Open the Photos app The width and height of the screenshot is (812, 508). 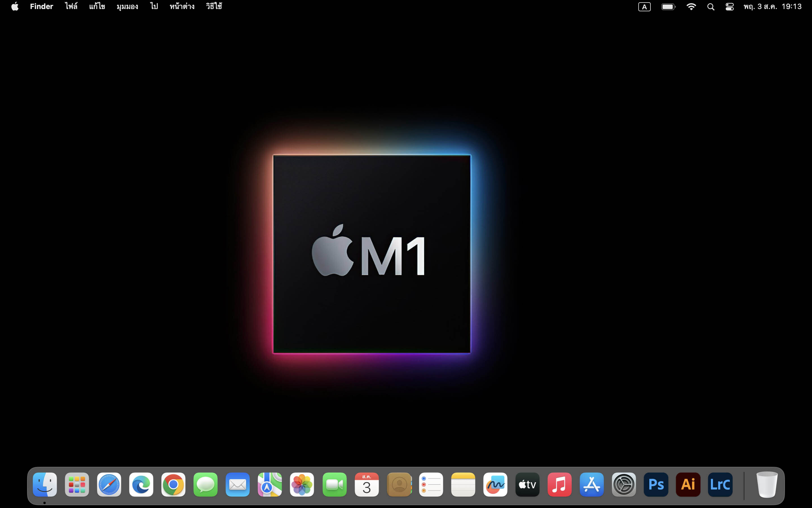click(302, 485)
